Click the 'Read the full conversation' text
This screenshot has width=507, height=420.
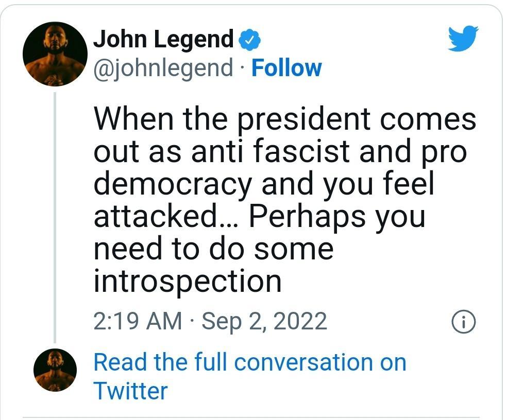(249, 363)
